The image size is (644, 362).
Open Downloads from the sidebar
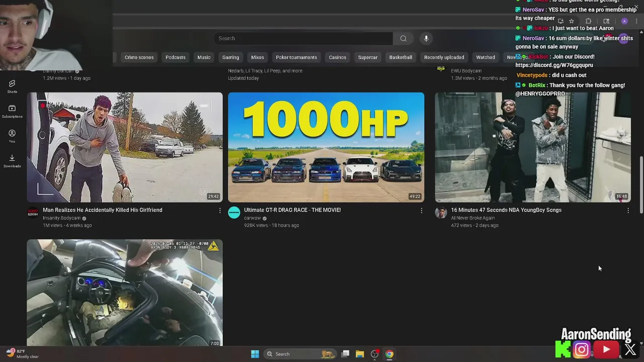[x=12, y=161]
